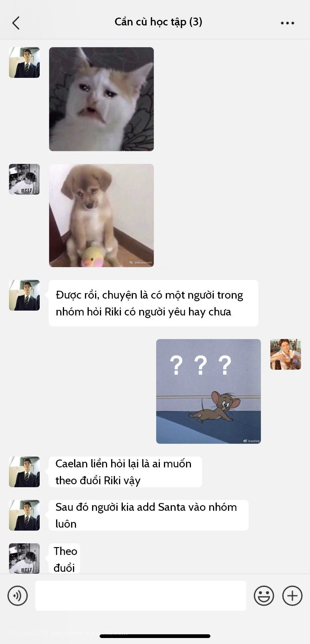Tap the avatar beside the puppy image
Image resolution: width=310 pixels, height=644 pixels.
tap(24, 179)
